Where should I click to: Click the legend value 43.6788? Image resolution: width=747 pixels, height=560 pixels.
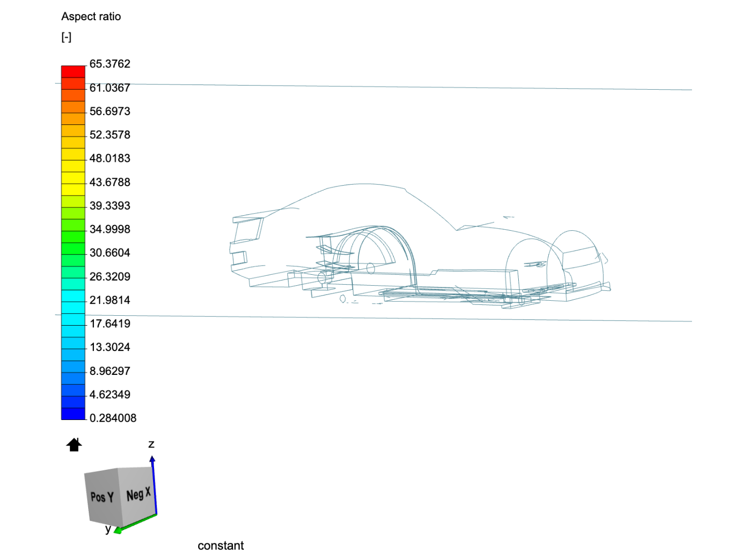[110, 182]
